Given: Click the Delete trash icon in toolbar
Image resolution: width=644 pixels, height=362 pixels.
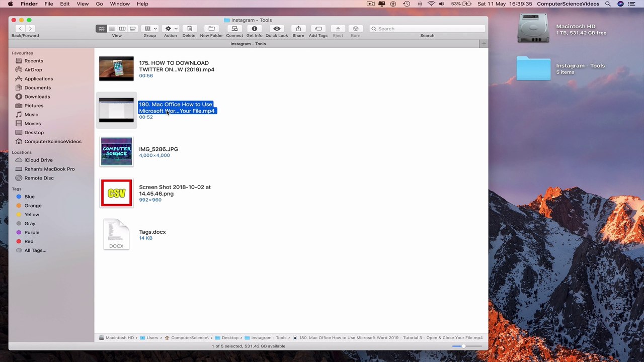Looking at the screenshot, I should click(x=189, y=29).
